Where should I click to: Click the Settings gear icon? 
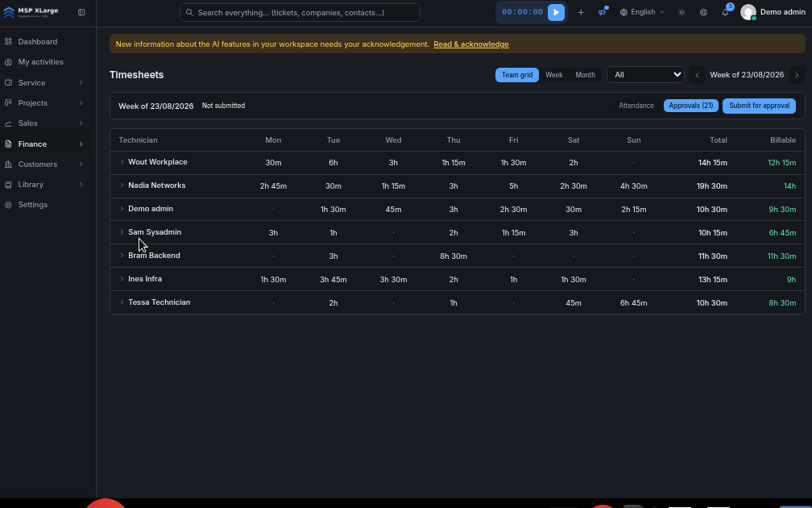[x=8, y=205]
